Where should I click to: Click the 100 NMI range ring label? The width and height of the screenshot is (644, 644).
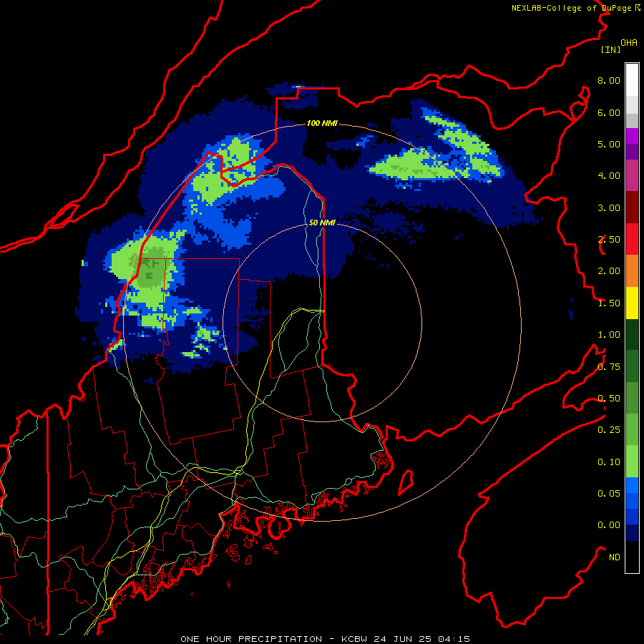pyautogui.click(x=322, y=123)
